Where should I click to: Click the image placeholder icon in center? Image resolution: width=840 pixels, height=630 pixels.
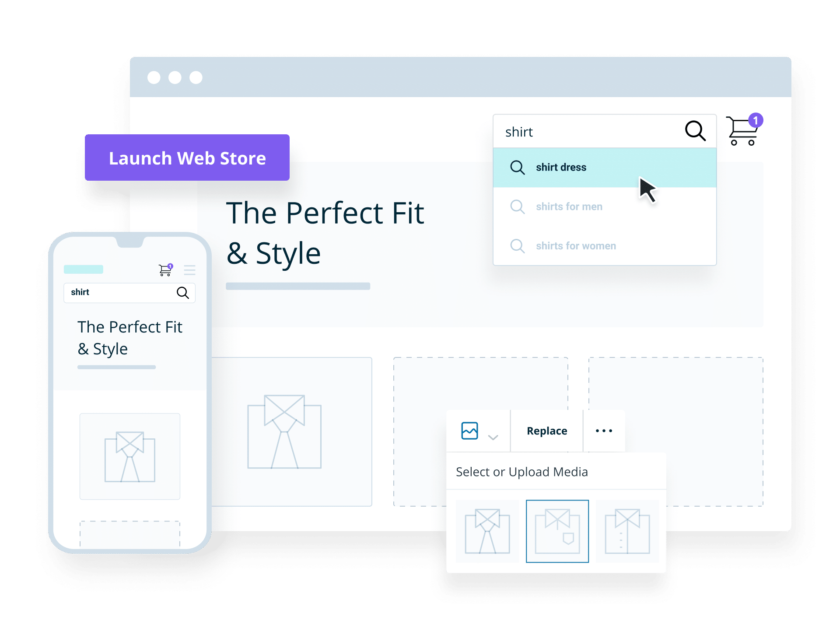pyautogui.click(x=469, y=431)
